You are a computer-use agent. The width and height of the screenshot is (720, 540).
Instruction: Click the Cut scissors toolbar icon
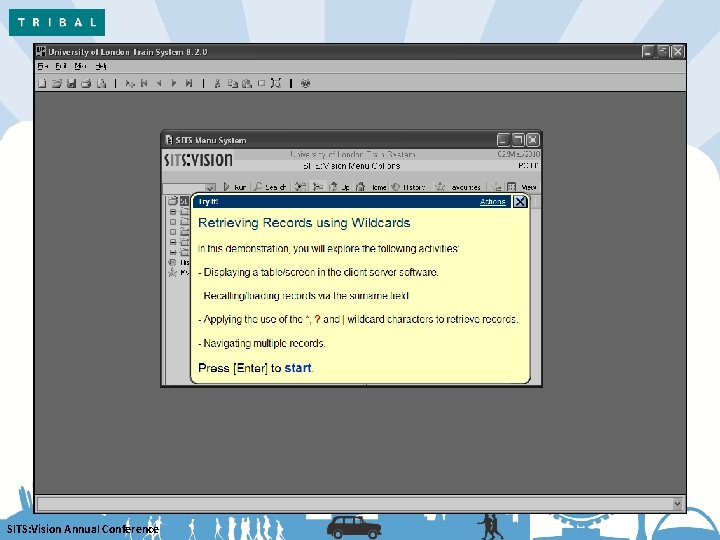(x=218, y=83)
